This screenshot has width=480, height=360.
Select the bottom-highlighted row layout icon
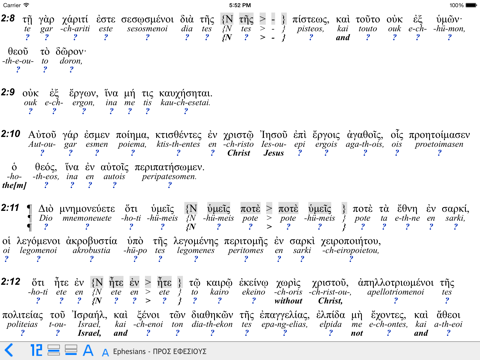(71, 350)
